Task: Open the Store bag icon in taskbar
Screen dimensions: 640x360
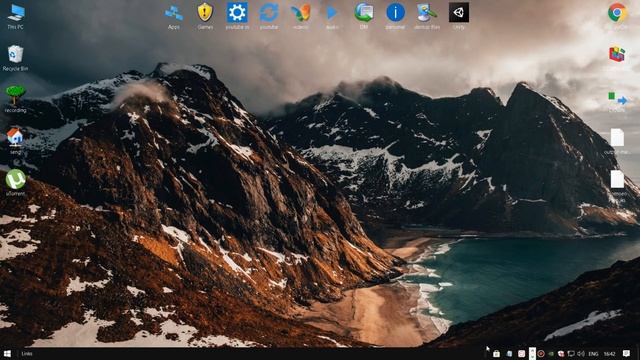Action: pos(496,354)
